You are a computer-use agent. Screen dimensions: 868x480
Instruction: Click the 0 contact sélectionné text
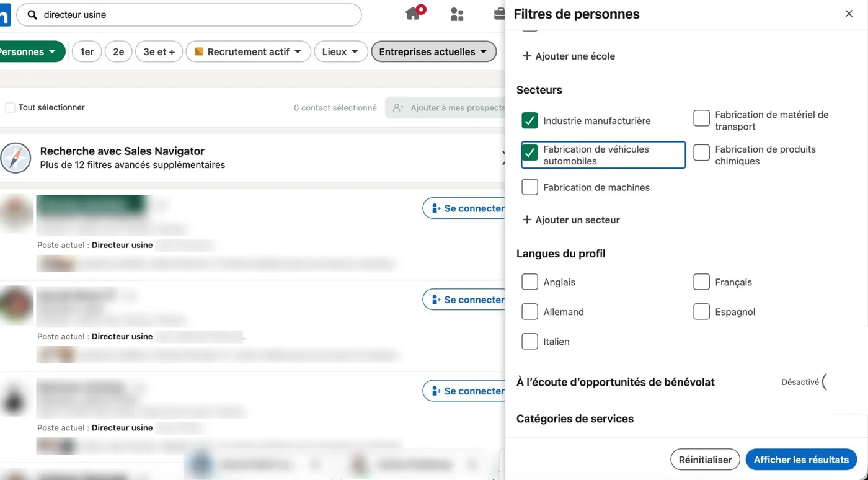pyautogui.click(x=335, y=107)
